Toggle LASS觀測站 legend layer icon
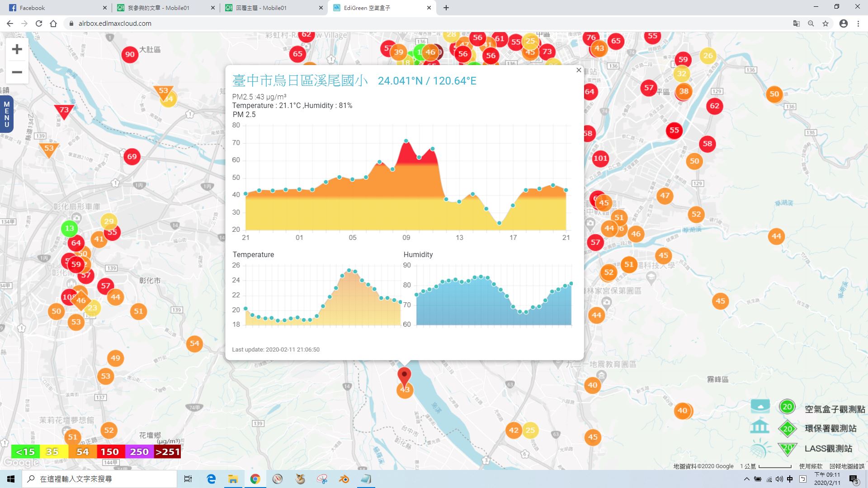868x488 pixels. pyautogui.click(x=788, y=449)
